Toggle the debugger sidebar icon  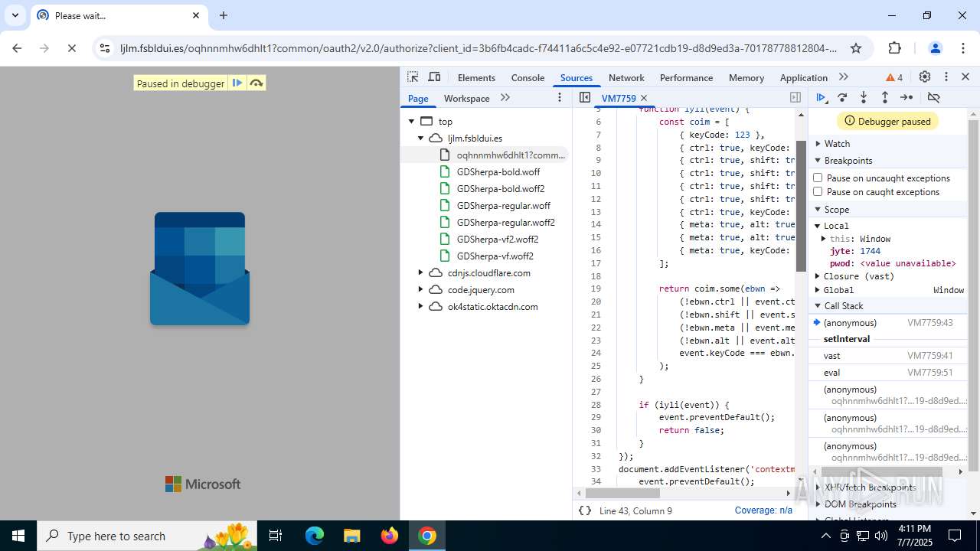[795, 97]
